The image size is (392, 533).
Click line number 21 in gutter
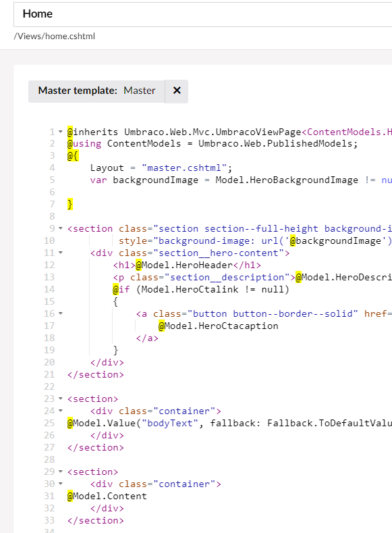click(49, 375)
